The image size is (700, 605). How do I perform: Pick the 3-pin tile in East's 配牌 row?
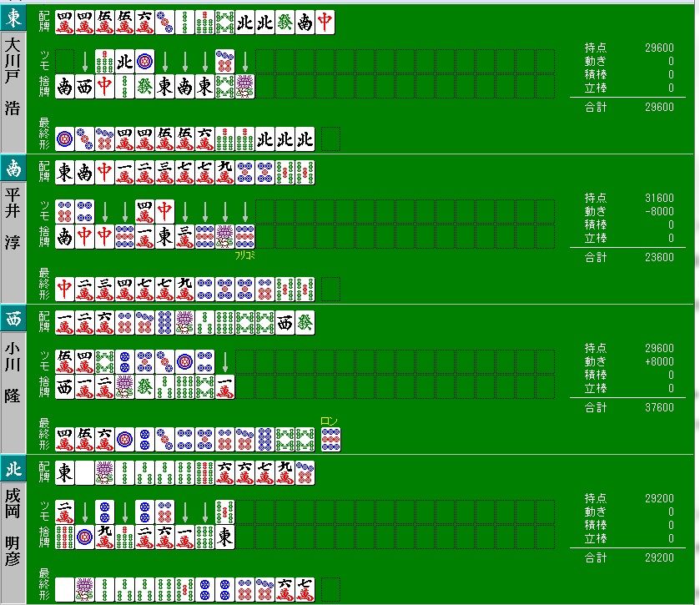[x=164, y=23]
